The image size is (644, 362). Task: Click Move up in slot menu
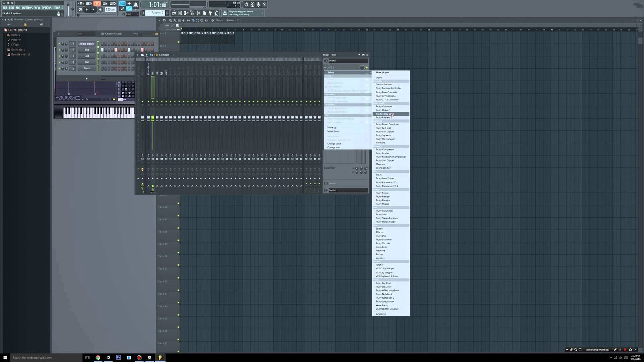click(x=332, y=127)
